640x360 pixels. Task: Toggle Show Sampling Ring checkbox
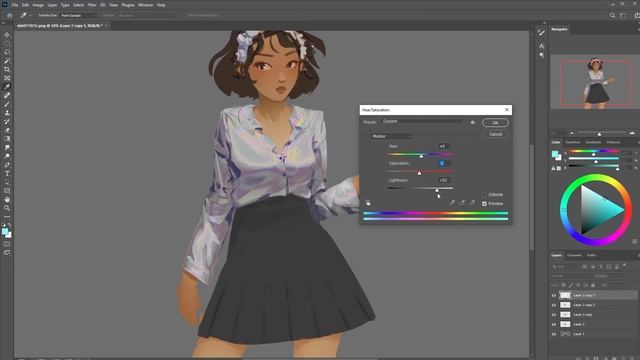203,16
